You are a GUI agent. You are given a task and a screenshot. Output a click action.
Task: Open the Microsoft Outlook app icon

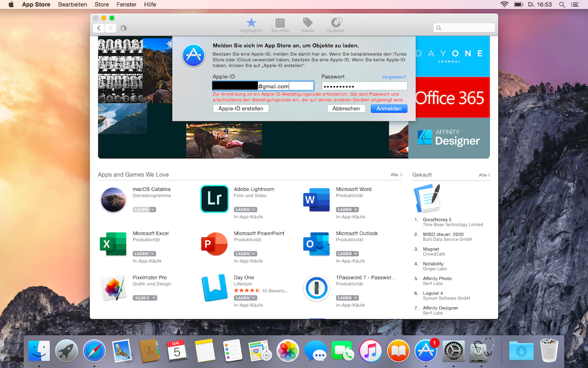click(316, 244)
